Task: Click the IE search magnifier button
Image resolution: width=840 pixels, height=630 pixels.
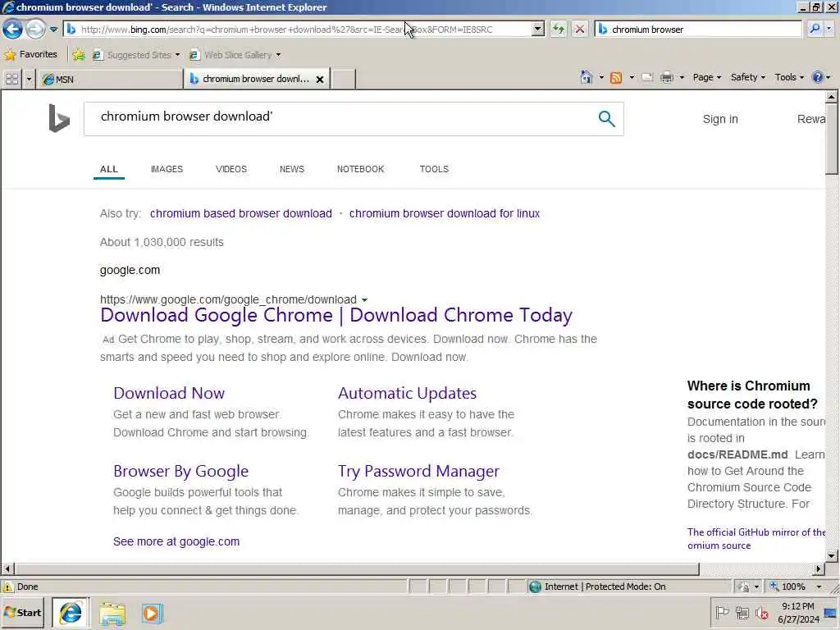Action: pos(815,29)
